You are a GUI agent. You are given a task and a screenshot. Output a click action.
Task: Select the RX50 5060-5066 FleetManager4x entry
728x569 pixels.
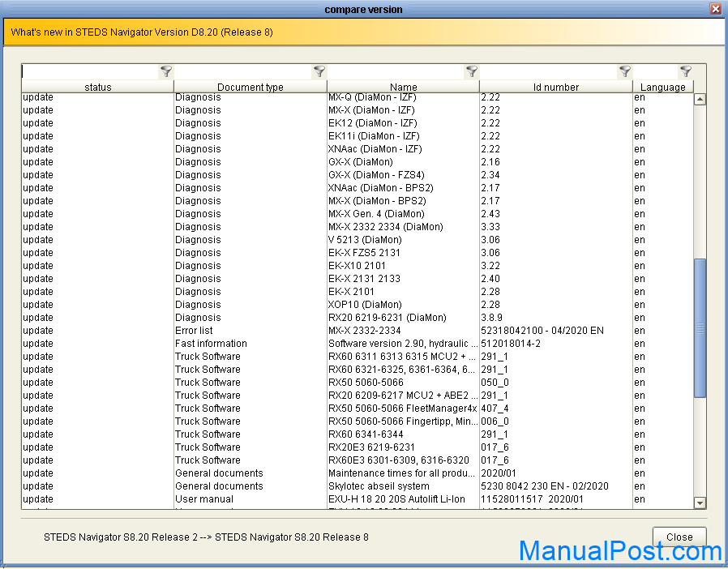point(403,409)
